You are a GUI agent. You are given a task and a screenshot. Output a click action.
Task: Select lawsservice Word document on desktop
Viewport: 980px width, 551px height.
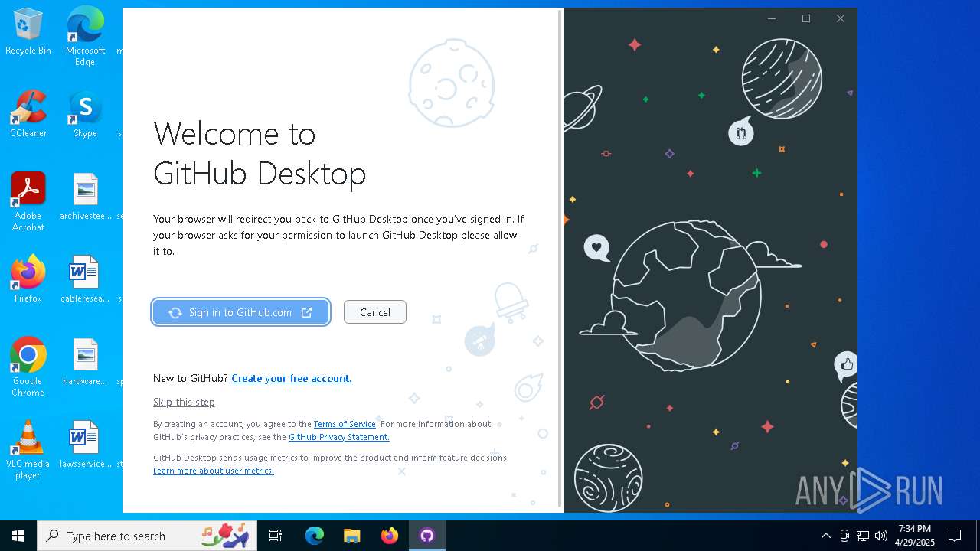(x=85, y=445)
